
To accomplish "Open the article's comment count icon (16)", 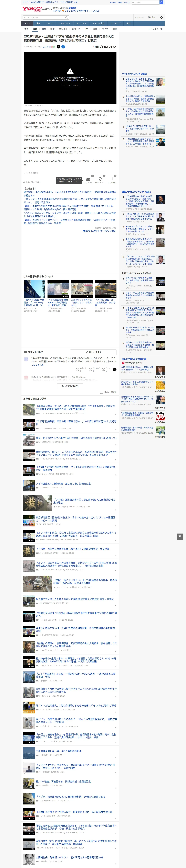I will coord(45,47).
